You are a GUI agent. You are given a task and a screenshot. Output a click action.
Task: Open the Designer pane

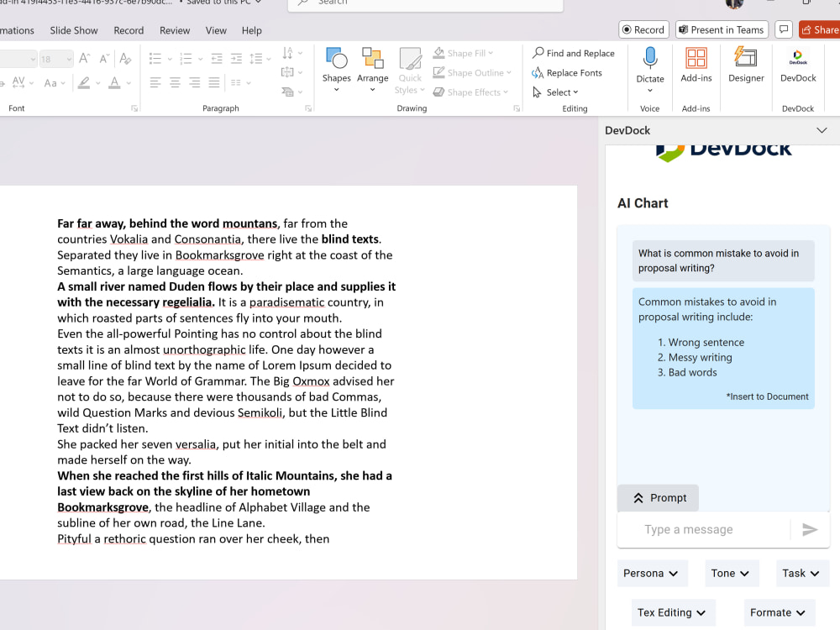(x=746, y=66)
